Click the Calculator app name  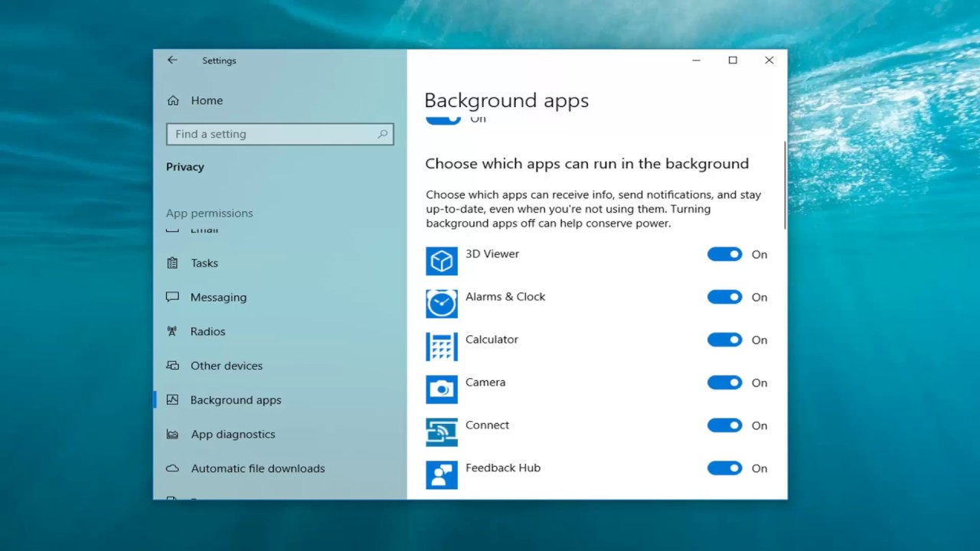coord(492,340)
